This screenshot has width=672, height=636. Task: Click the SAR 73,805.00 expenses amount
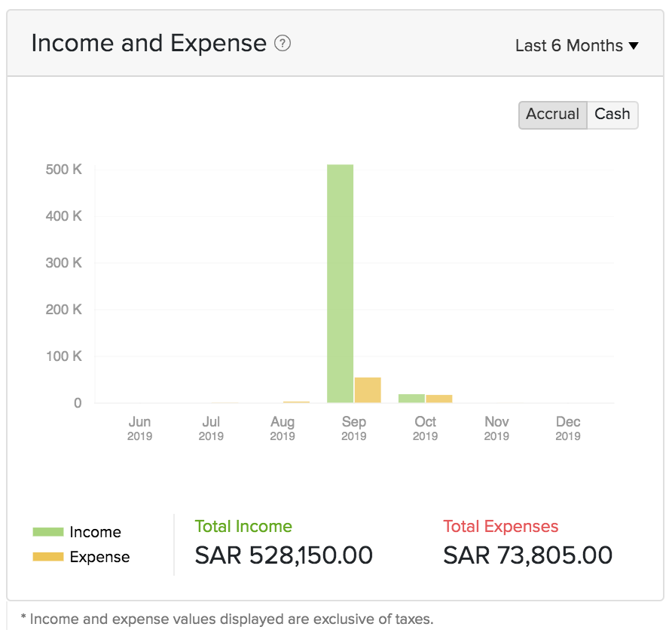click(x=527, y=555)
